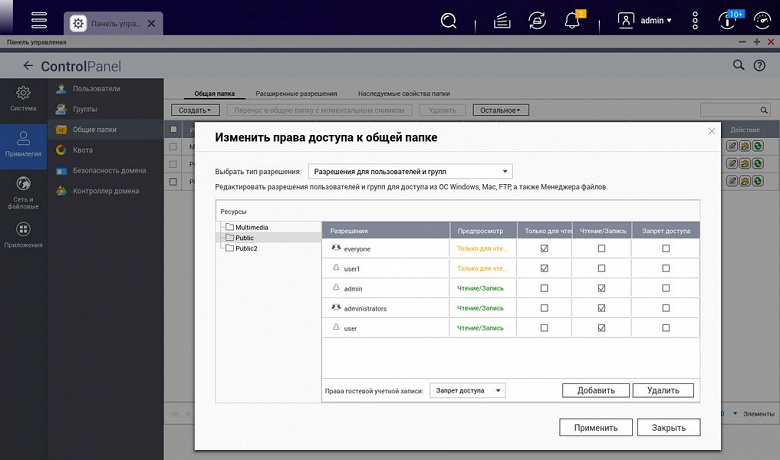Image resolution: width=780 pixels, height=460 pixels.
Task: Select Public2 folder in resource tree
Action: [246, 248]
